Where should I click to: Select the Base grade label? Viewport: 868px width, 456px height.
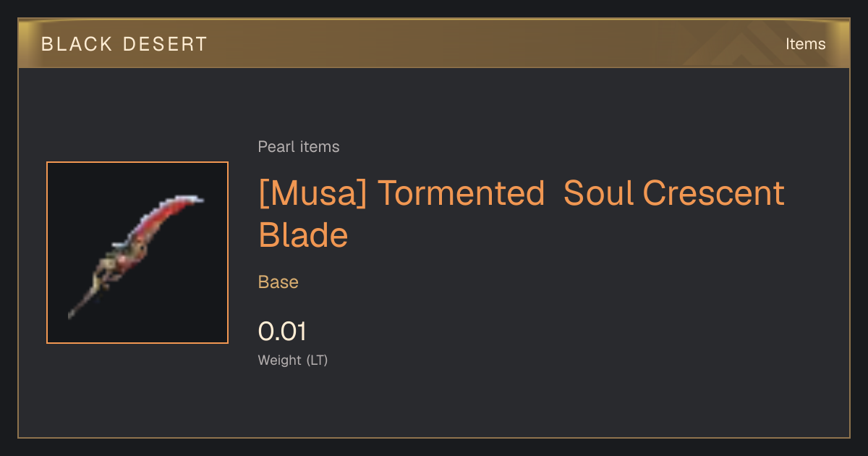tap(278, 282)
